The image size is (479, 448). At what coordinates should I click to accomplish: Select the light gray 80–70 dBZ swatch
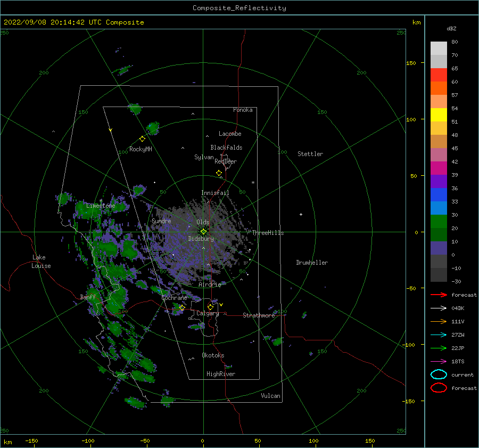pos(439,48)
